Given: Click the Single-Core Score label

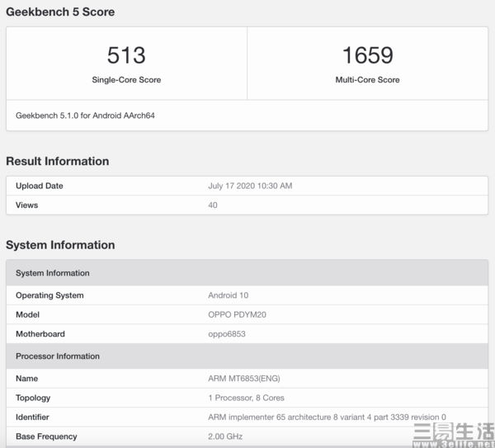Looking at the screenshot, I should tap(126, 80).
